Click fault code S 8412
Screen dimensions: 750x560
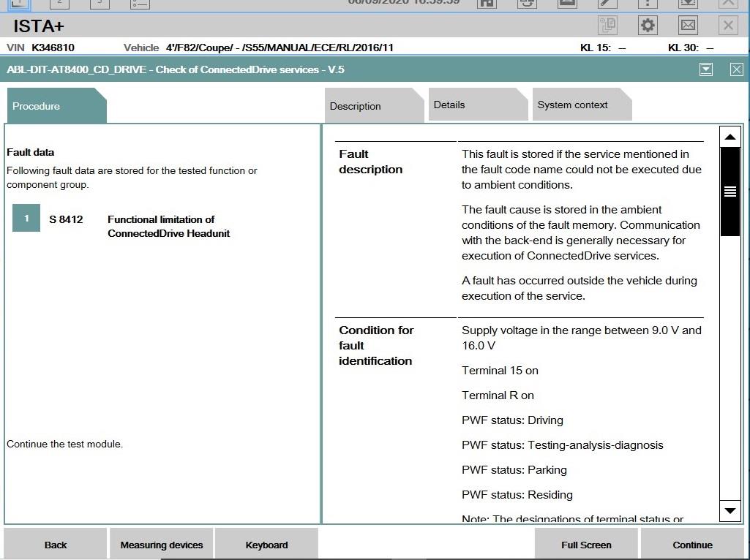(x=66, y=219)
